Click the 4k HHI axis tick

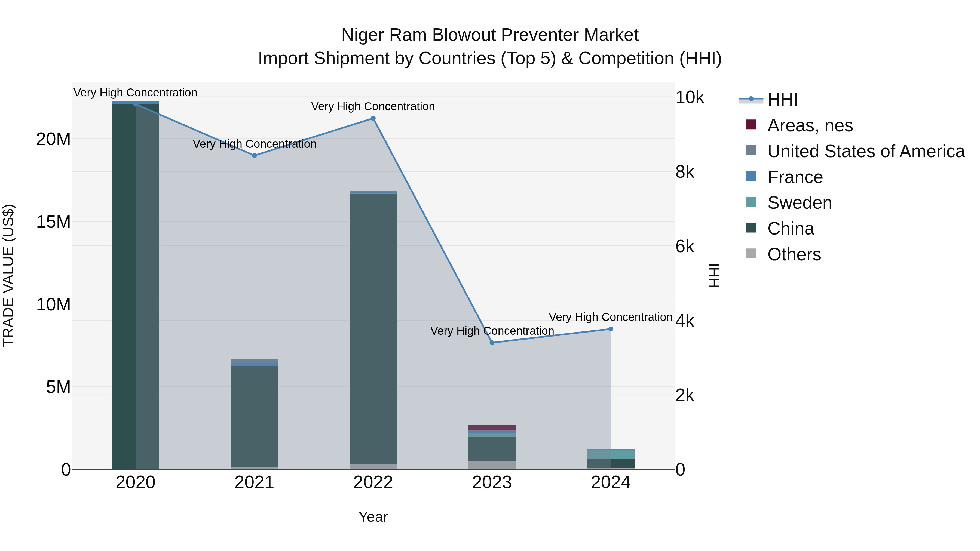click(x=685, y=321)
